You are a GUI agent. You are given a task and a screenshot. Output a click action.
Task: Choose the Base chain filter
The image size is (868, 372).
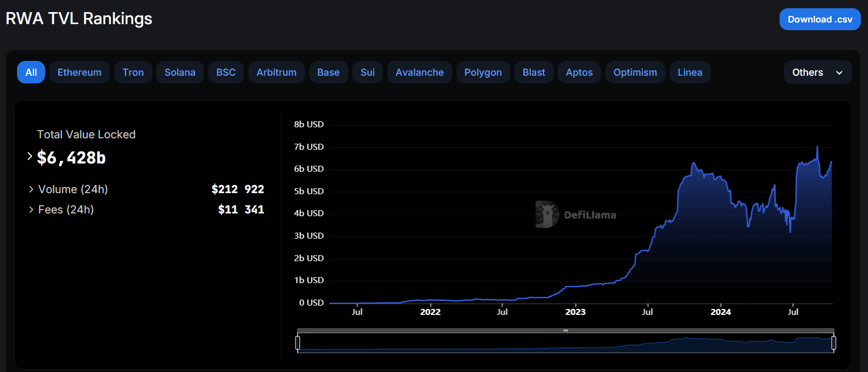click(328, 72)
